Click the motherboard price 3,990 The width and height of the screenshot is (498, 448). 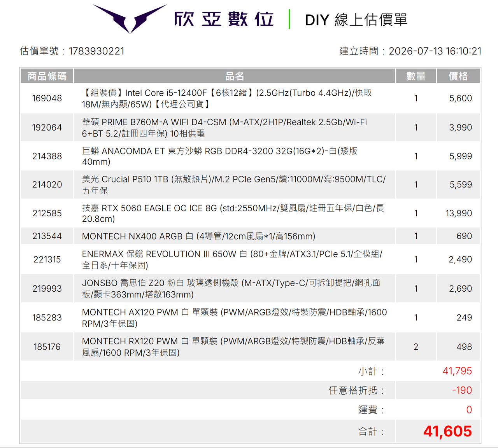[x=461, y=128]
